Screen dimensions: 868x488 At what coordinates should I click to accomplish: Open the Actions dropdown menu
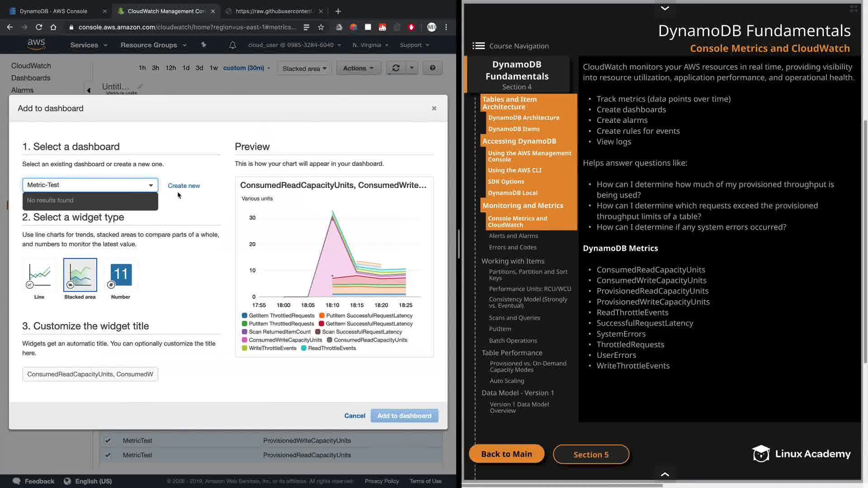pos(358,68)
